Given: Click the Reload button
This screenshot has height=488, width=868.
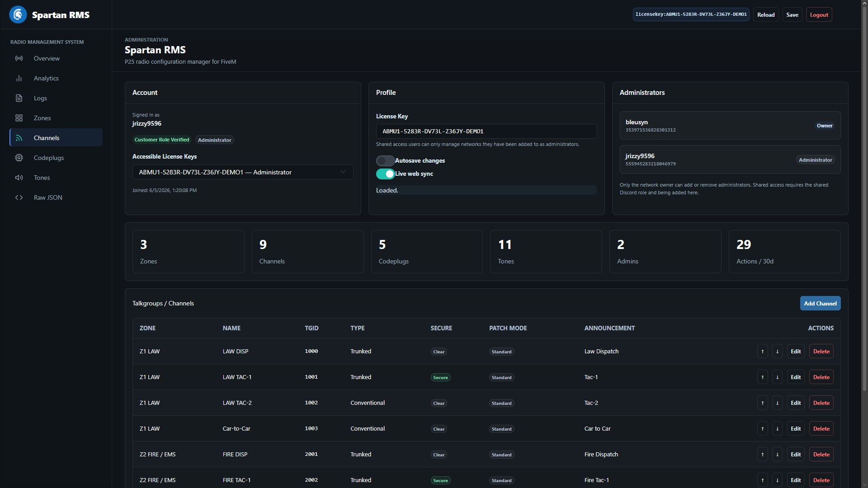Looking at the screenshot, I should [x=766, y=14].
